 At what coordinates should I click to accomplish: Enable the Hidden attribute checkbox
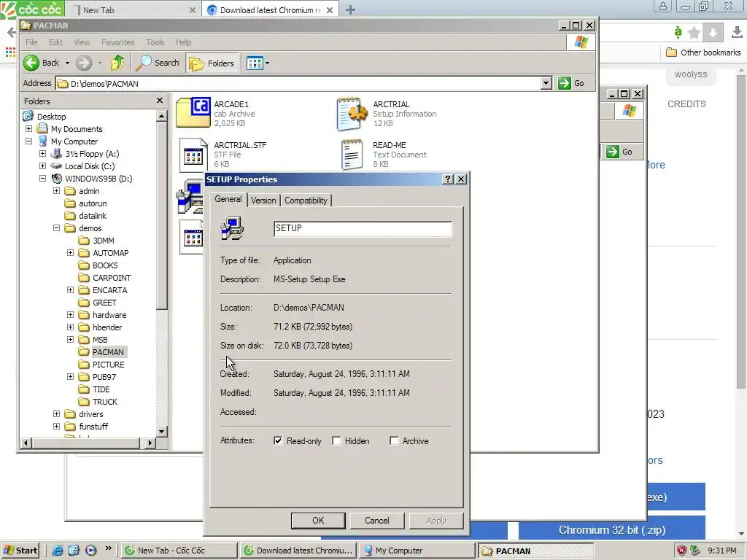336,441
